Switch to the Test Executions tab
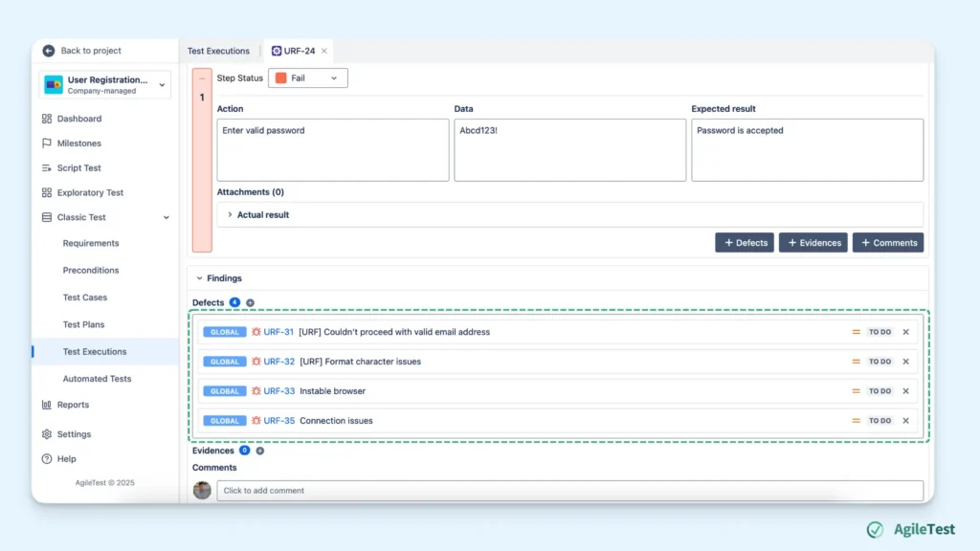980x551 pixels. 217,50
